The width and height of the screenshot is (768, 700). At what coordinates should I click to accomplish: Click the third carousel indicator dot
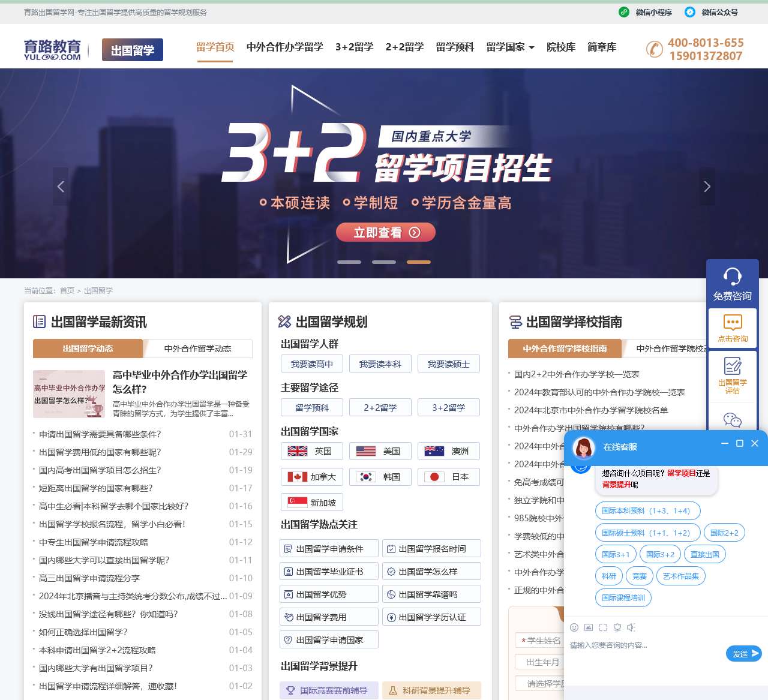(419, 262)
